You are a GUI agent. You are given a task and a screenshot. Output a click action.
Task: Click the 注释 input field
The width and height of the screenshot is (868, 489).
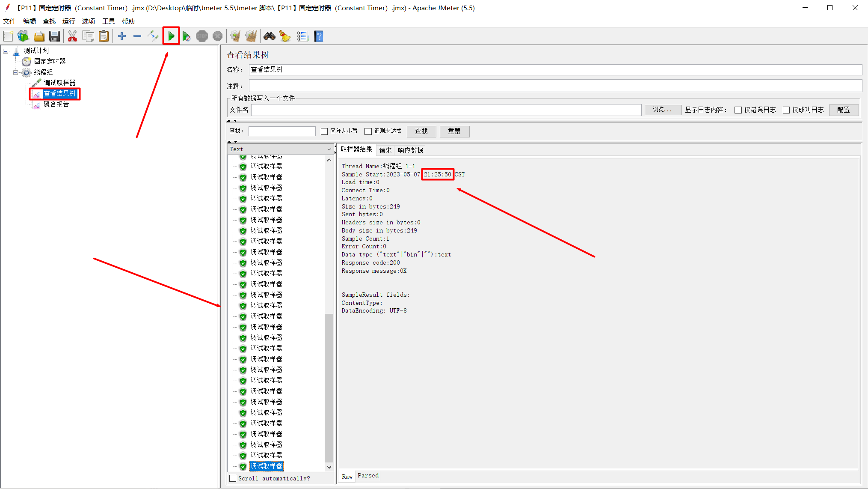555,86
